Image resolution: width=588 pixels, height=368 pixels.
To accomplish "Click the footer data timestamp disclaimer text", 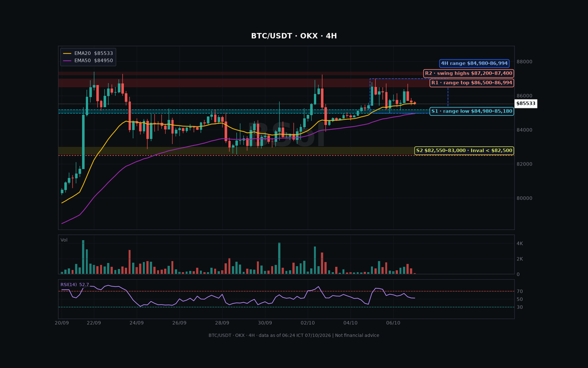I will [x=294, y=336].
